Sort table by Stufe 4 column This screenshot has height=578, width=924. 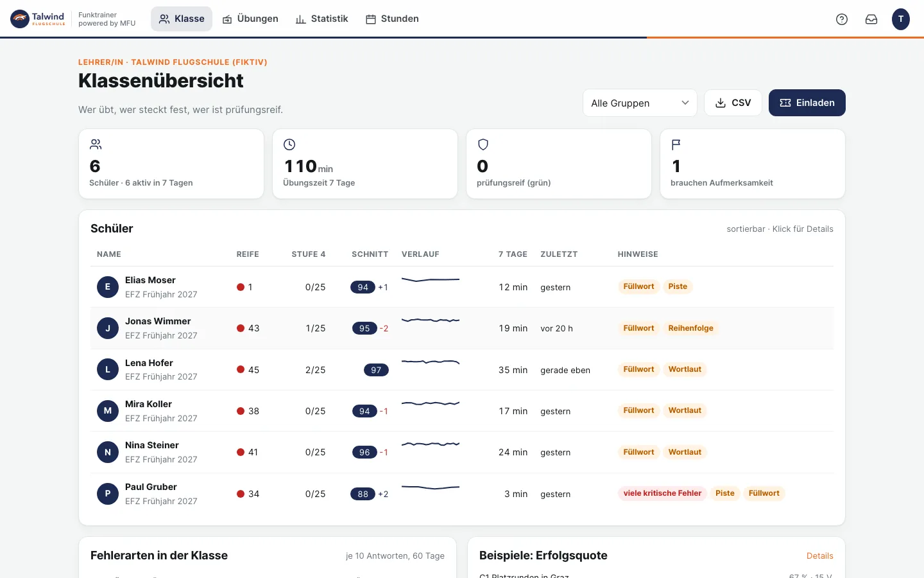pyautogui.click(x=309, y=254)
